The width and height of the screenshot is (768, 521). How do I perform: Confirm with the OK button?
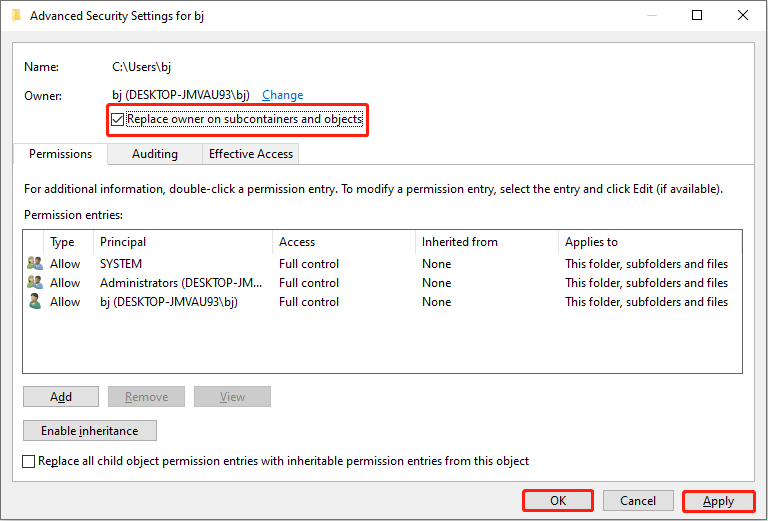(558, 501)
